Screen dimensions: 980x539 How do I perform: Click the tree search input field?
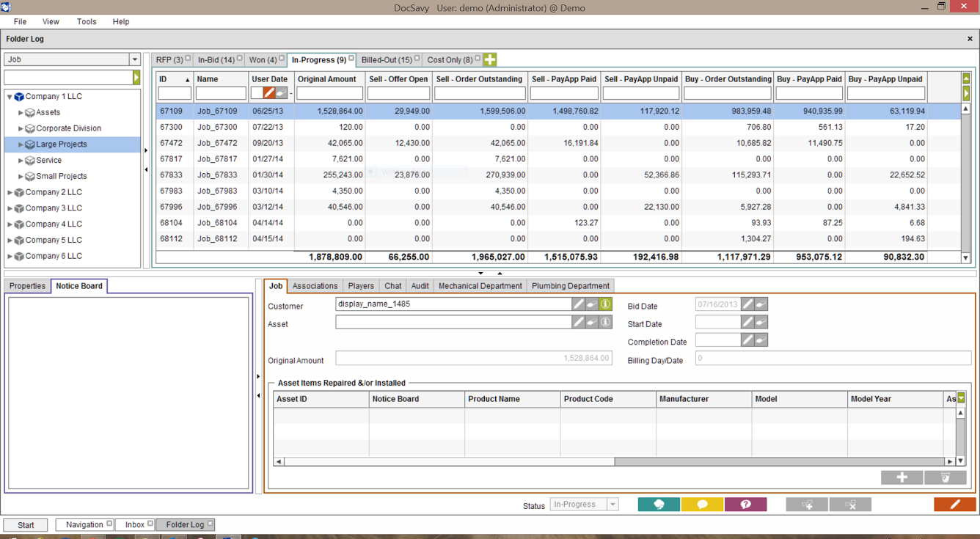(68, 77)
